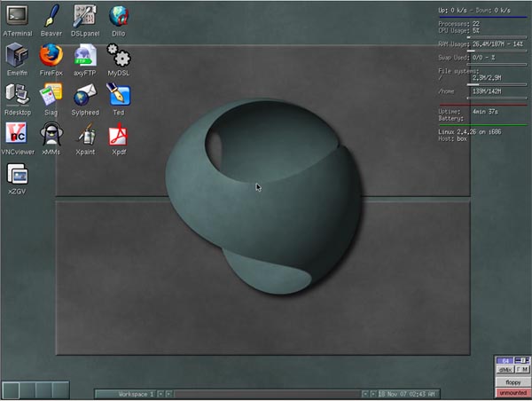Click the Workspace 1 label in toolbar
The width and height of the screenshot is (532, 401).
click(x=136, y=394)
